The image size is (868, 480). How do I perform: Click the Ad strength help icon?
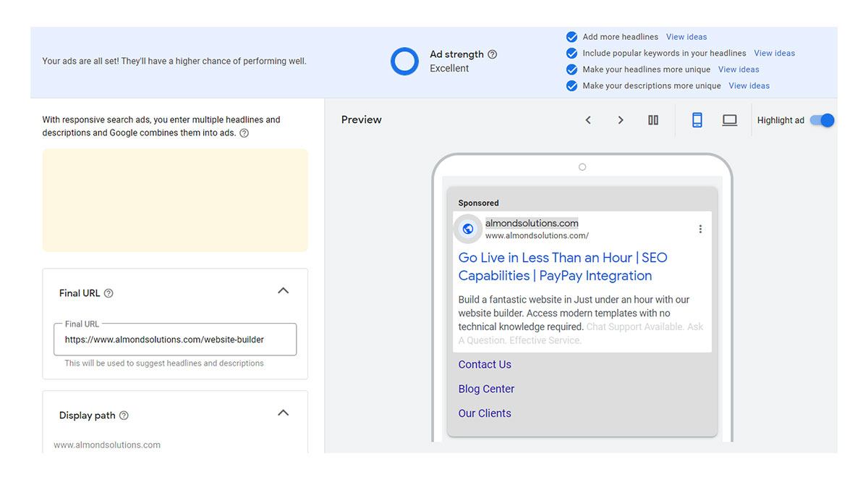493,54
